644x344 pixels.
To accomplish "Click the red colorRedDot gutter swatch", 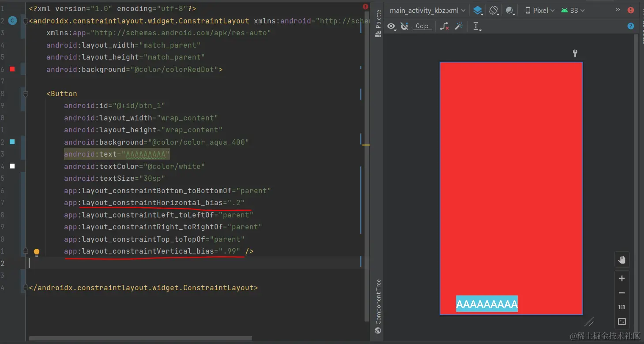I will tap(12, 69).
